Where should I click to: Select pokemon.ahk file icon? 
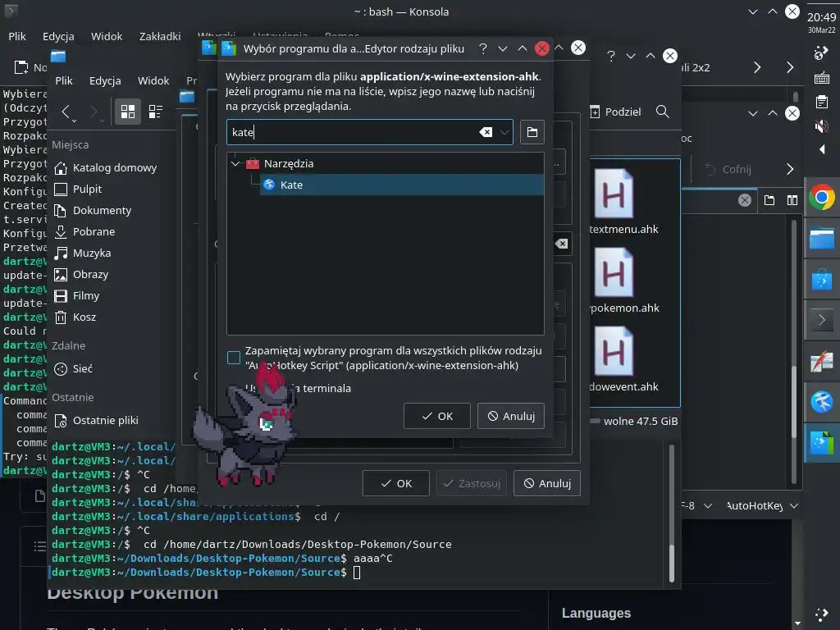[614, 272]
